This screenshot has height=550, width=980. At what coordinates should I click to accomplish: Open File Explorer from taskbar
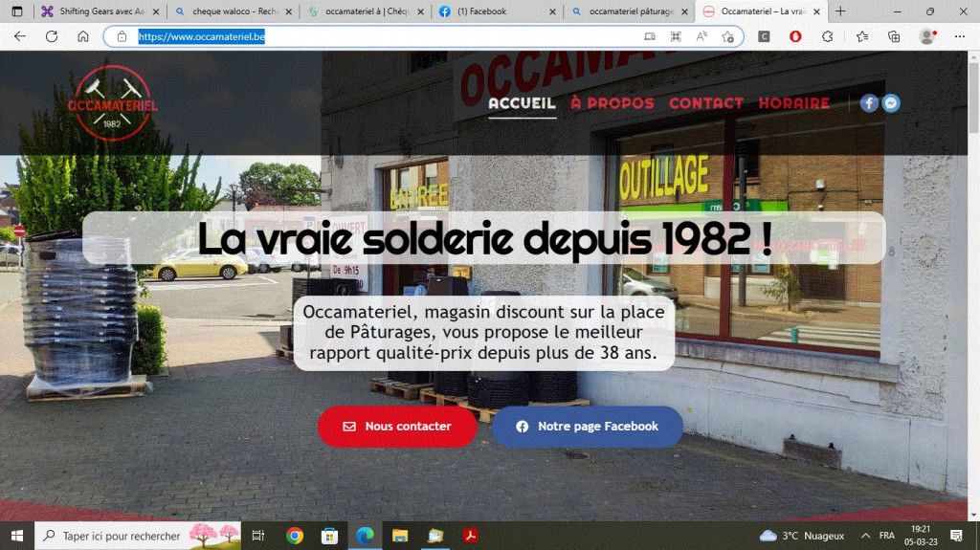pyautogui.click(x=400, y=536)
